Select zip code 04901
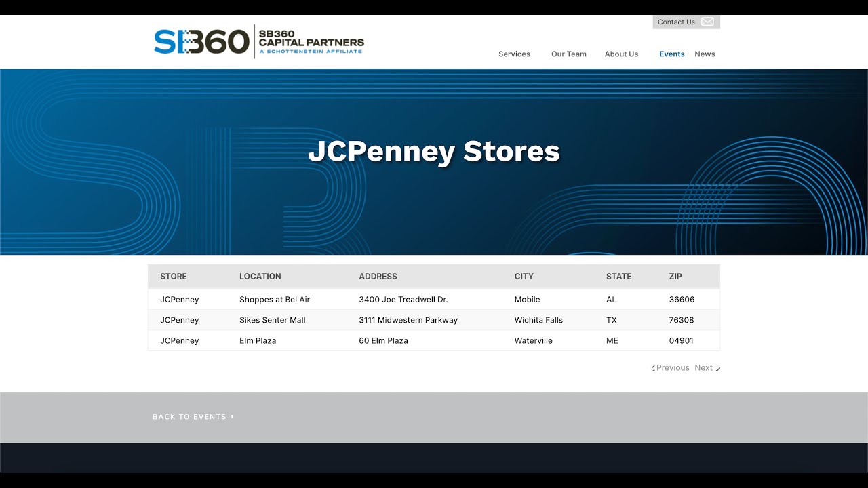 coord(681,340)
